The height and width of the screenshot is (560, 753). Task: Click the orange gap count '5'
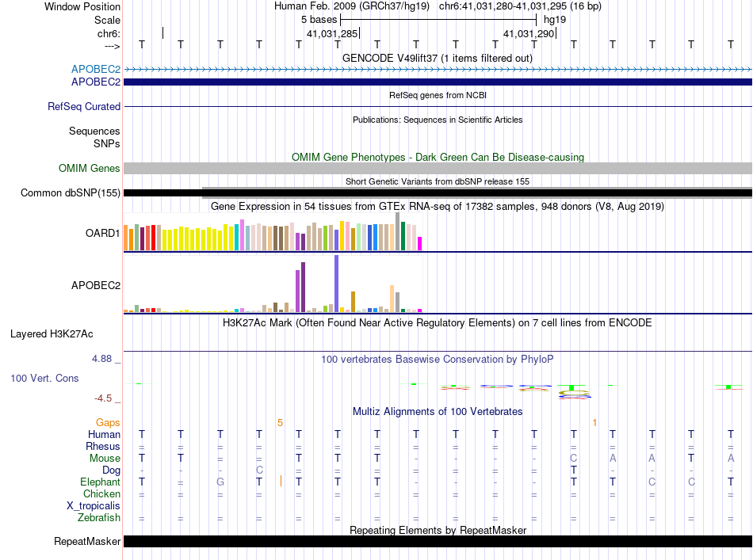[x=280, y=423]
